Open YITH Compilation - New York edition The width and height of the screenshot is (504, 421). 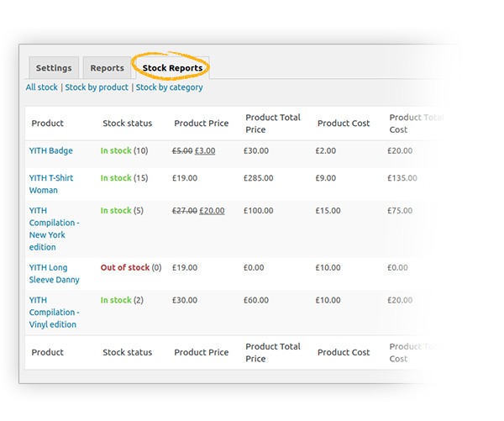pyautogui.click(x=54, y=229)
